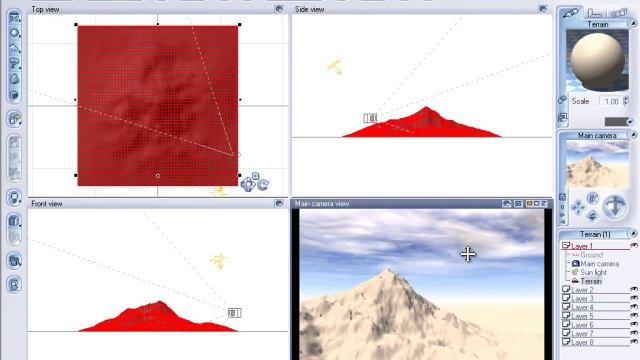Viewport: 640px width, 360px height.
Task: Collapse Layer 1 using its folder icon
Action: (566, 246)
